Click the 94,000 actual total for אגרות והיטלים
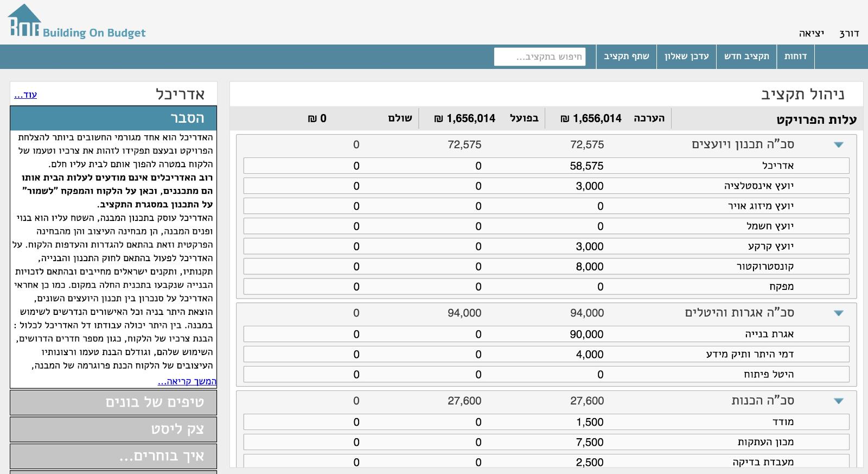Screen dimensions: 868x474 (x=464, y=313)
